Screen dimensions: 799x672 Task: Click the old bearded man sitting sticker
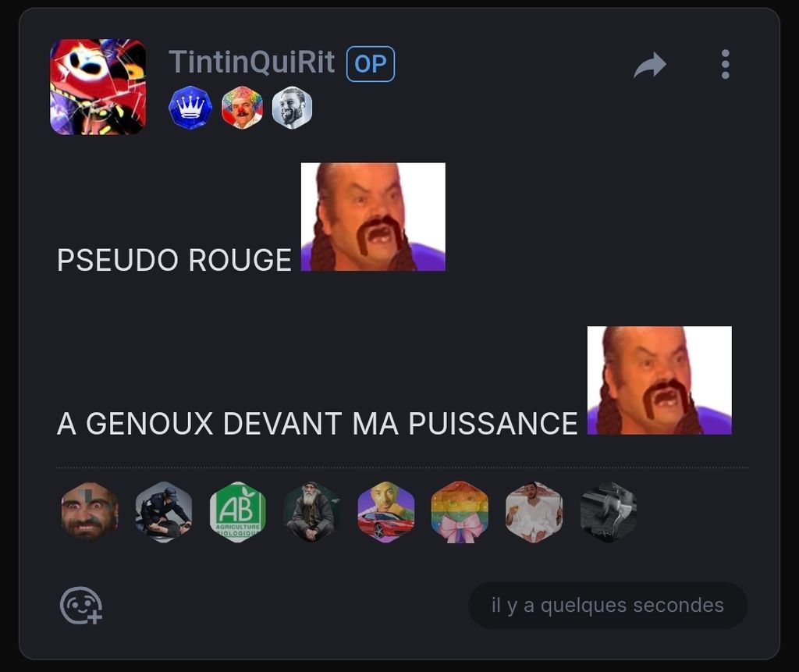point(312,512)
